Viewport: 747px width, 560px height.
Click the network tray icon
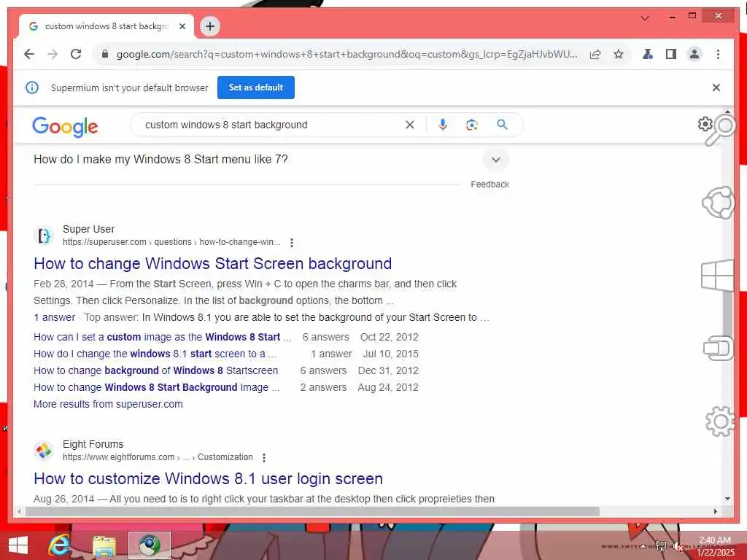(661, 546)
